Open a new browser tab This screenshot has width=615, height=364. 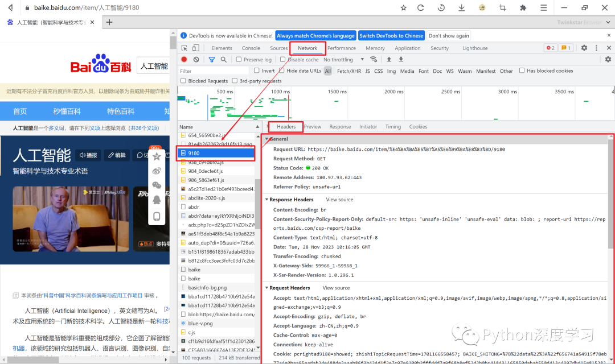coord(109,22)
